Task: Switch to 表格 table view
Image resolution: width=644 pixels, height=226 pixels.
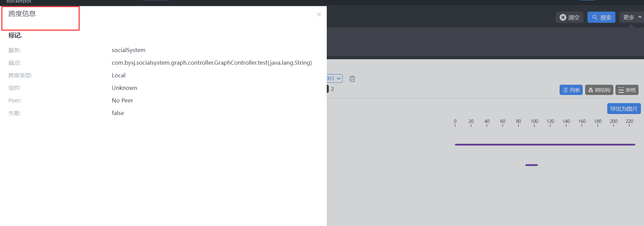Action: tap(627, 90)
